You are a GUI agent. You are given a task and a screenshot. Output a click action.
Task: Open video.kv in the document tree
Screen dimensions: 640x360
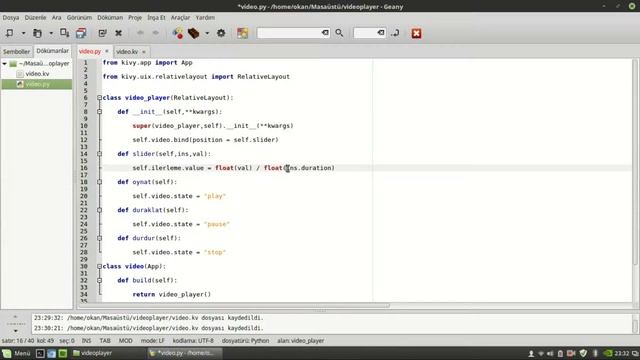(37, 74)
